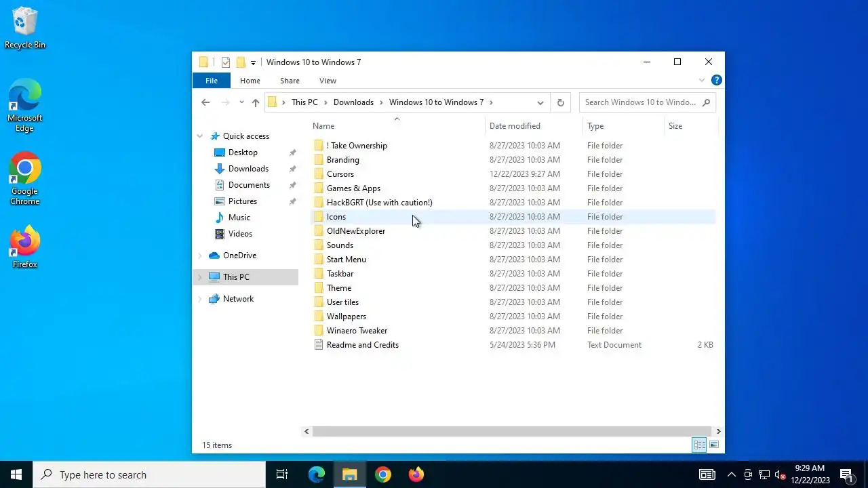The height and width of the screenshot is (488, 868).
Task: Select the Games & Apps folder
Action: pos(353,188)
